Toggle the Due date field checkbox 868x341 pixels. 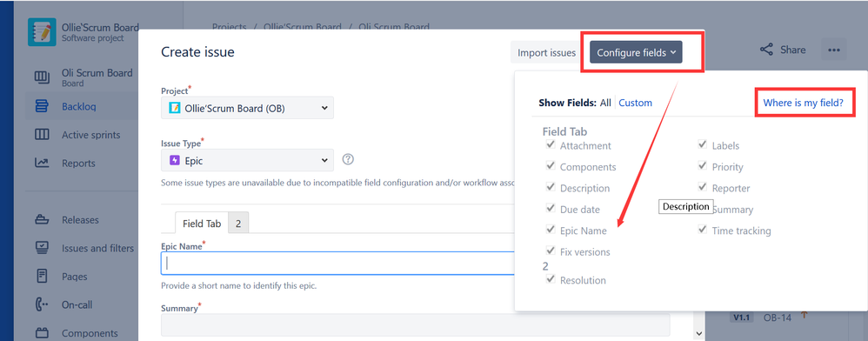point(551,208)
